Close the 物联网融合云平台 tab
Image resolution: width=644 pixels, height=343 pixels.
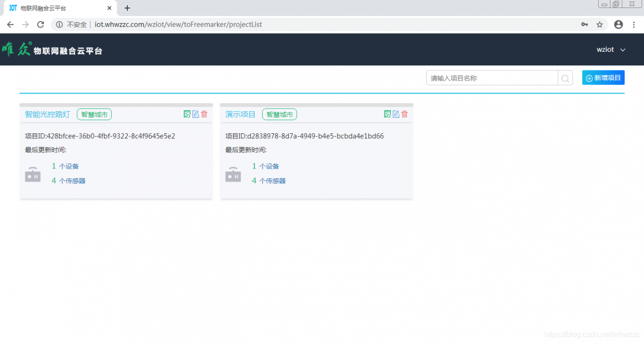(110, 8)
